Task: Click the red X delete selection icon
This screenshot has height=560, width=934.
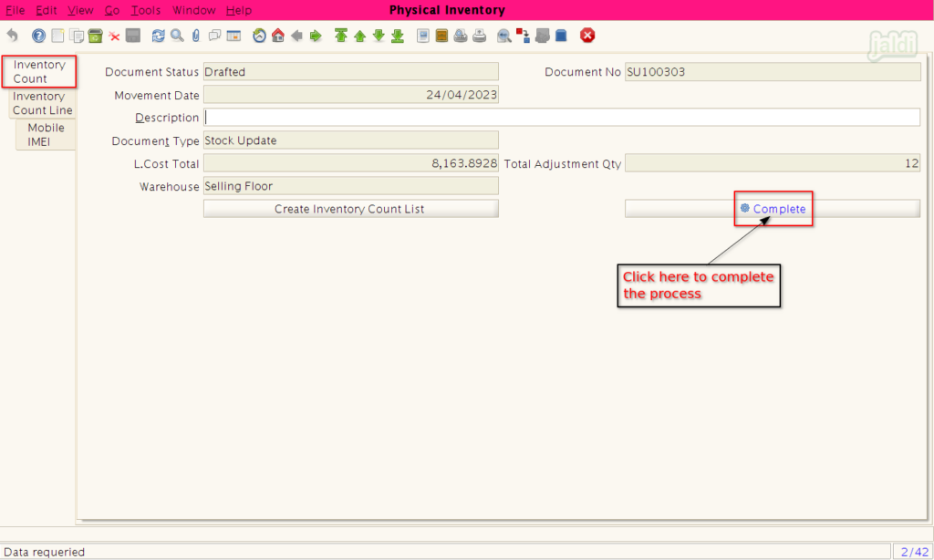Action: pyautogui.click(x=114, y=36)
